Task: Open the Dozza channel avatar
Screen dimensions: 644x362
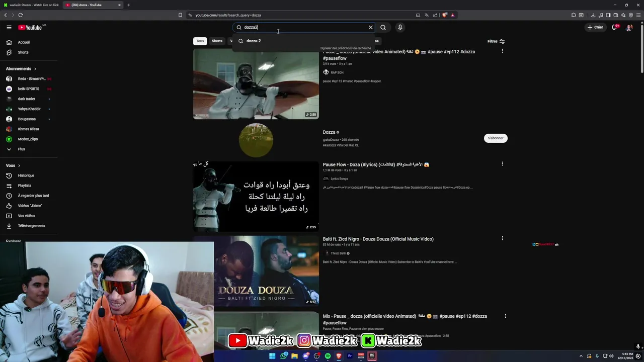Action: 256,140
